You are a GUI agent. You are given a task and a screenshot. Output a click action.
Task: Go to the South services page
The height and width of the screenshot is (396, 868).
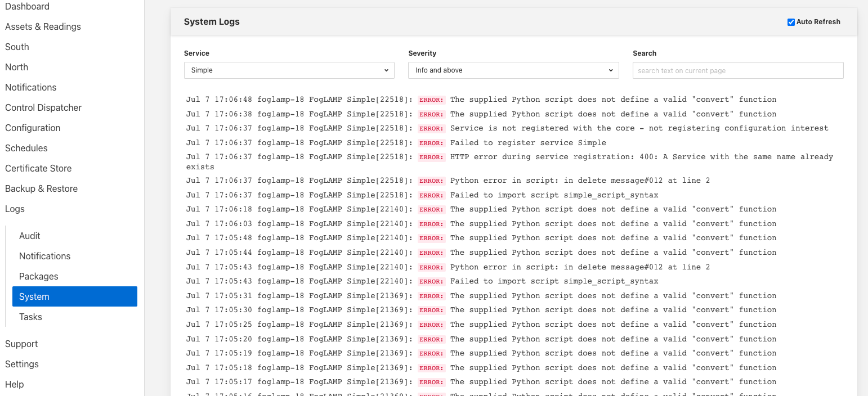[x=16, y=47]
